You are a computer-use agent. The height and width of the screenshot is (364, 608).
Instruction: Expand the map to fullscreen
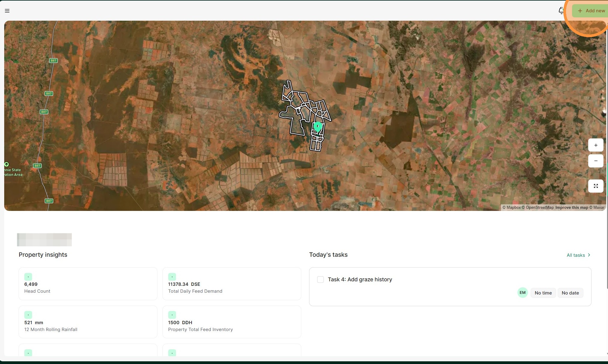pos(596,186)
